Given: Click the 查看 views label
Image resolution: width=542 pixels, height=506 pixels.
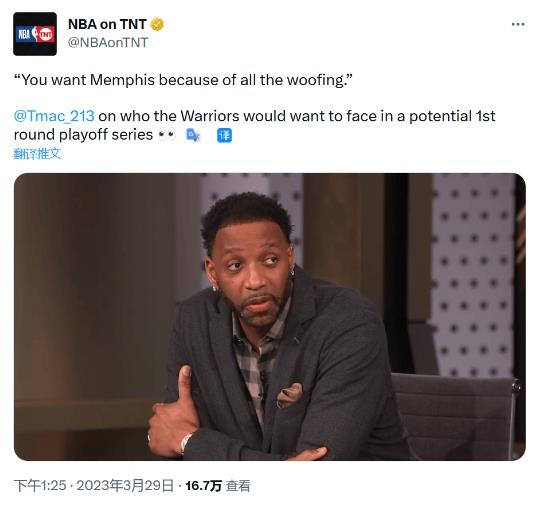Looking at the screenshot, I should tap(238, 486).
